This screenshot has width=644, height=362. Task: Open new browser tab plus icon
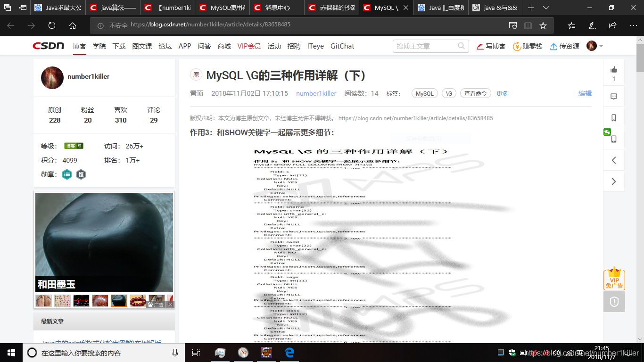click(531, 8)
